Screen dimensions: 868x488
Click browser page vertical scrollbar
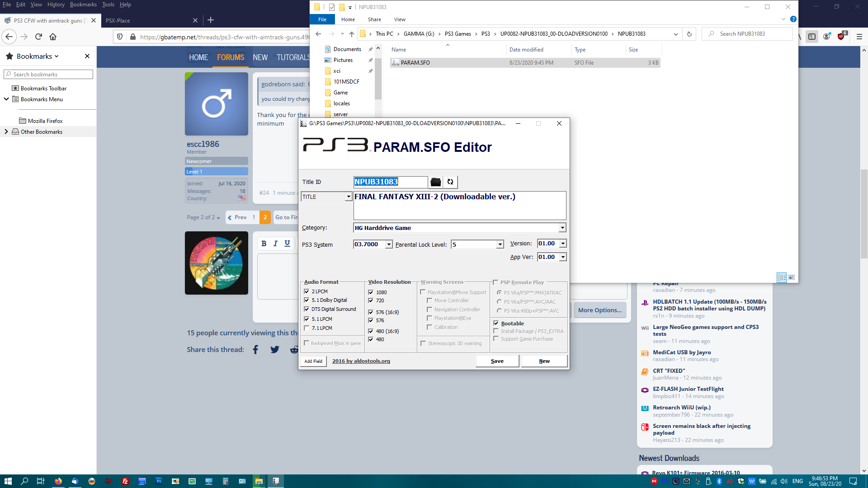[864, 214]
